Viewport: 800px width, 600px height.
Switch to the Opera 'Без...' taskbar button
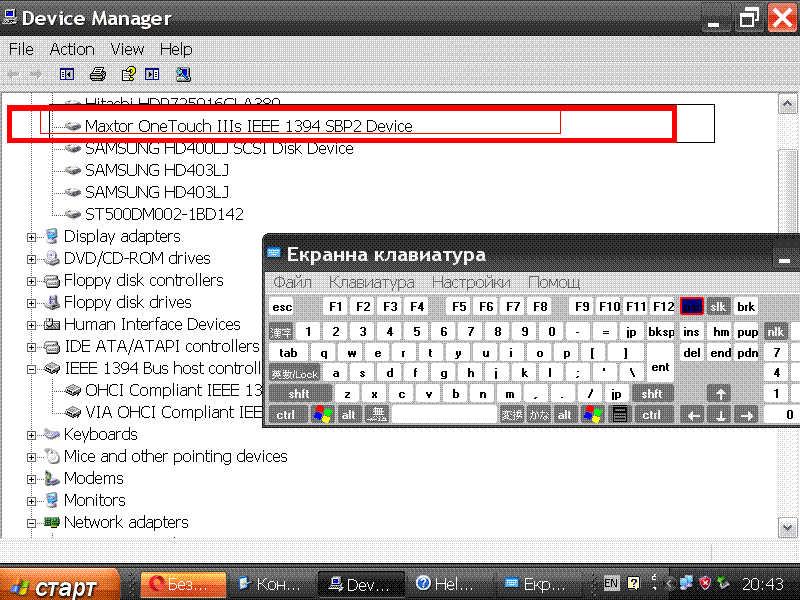[183, 584]
